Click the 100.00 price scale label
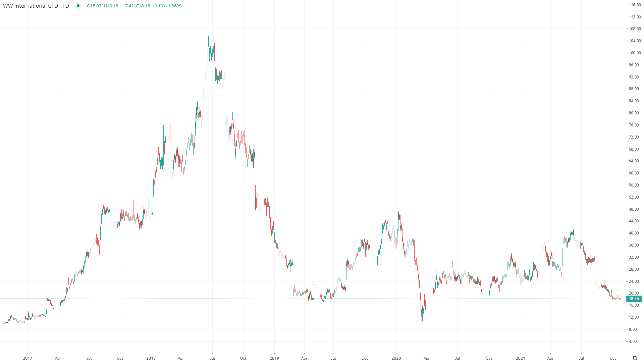Image resolution: width=644 pixels, height=362 pixels. (635, 53)
